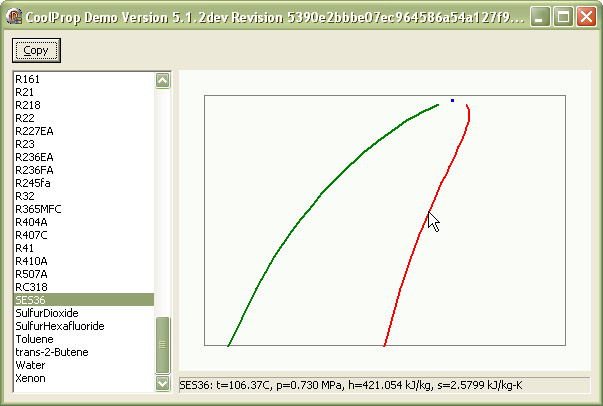
Task: Select SulfurDioxide from the list
Action: (x=46, y=313)
